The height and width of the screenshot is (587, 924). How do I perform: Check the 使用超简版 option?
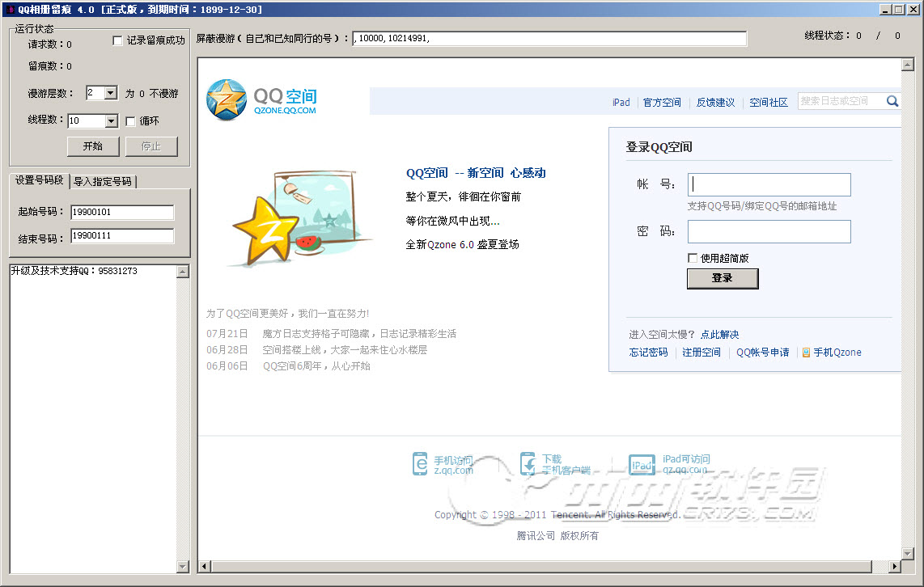(x=693, y=258)
